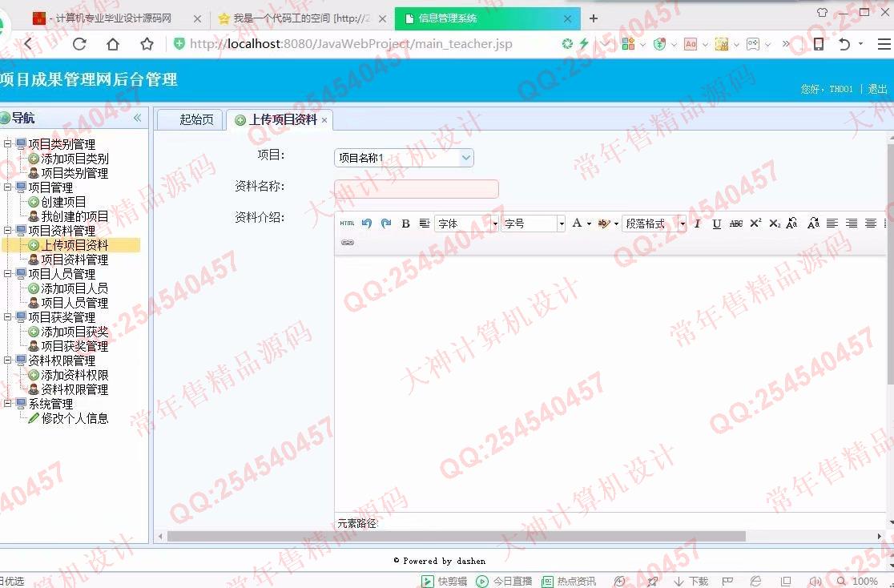Align editor text to the left
The width and height of the screenshot is (894, 588).
[x=832, y=224]
